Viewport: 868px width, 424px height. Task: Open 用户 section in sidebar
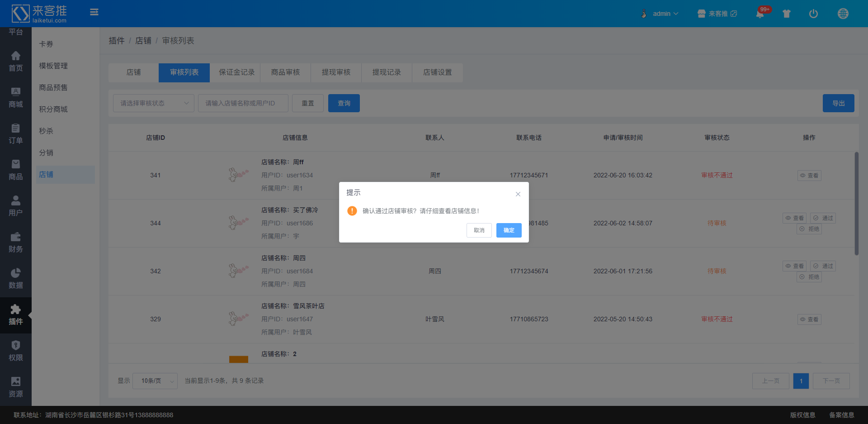pyautogui.click(x=16, y=206)
